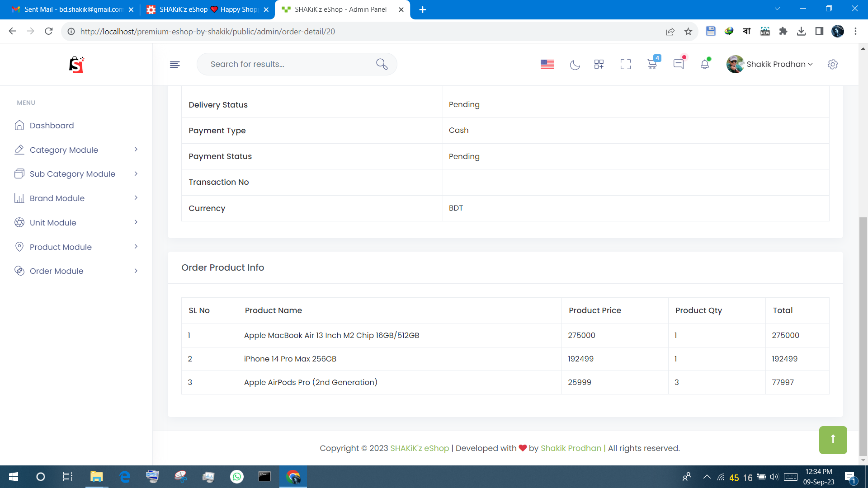Open the Chrome profile avatar
Viewport: 868px width, 488px height.
point(838,31)
